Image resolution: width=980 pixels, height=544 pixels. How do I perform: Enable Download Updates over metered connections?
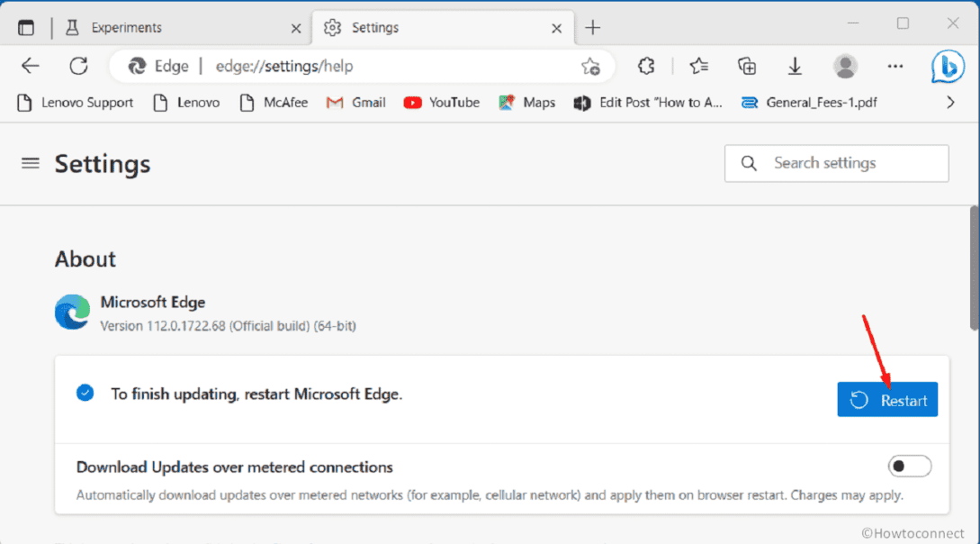(x=909, y=466)
